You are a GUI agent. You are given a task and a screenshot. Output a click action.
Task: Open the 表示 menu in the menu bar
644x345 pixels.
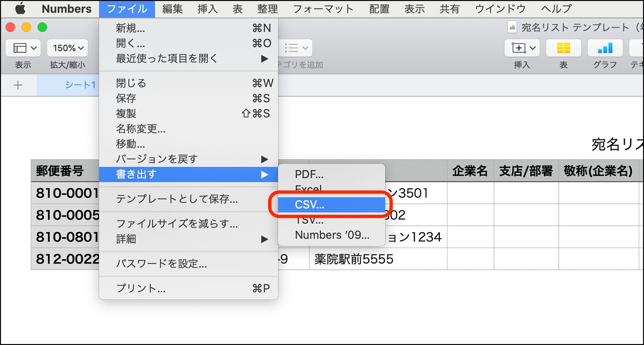(414, 9)
